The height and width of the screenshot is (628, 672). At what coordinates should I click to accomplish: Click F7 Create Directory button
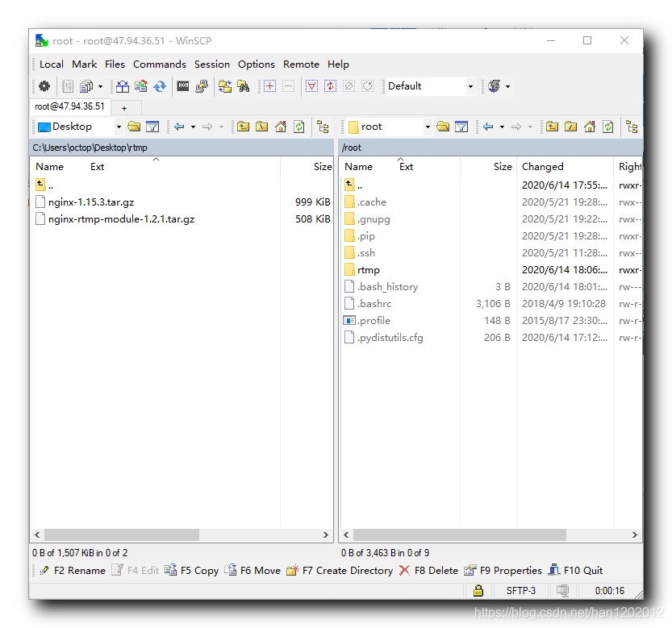[x=340, y=571]
